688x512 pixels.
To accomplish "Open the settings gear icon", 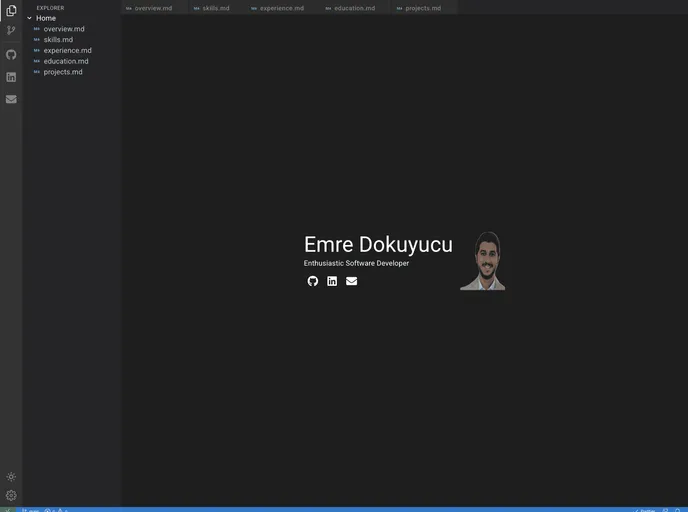I will pos(11,495).
